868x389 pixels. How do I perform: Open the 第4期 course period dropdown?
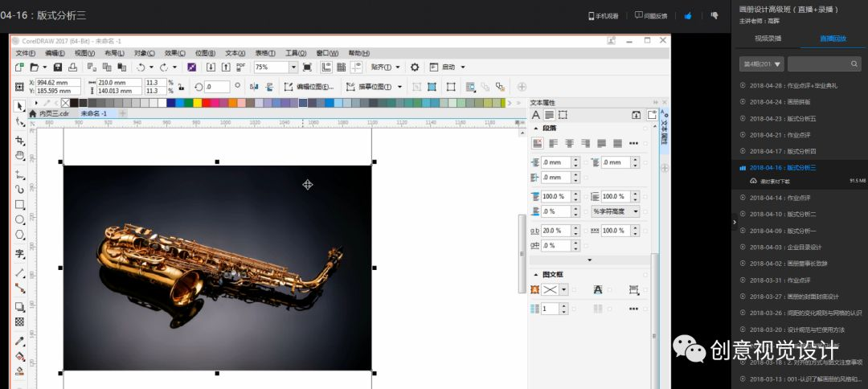(x=762, y=64)
